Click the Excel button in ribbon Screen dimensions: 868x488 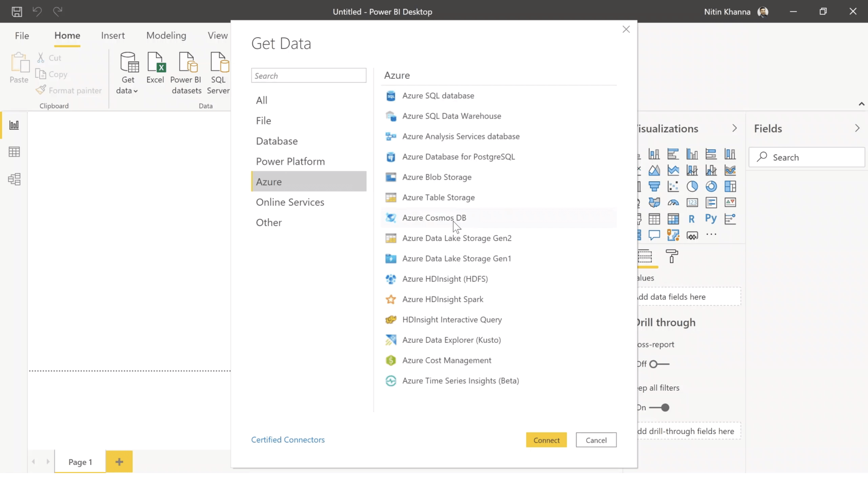pos(155,68)
